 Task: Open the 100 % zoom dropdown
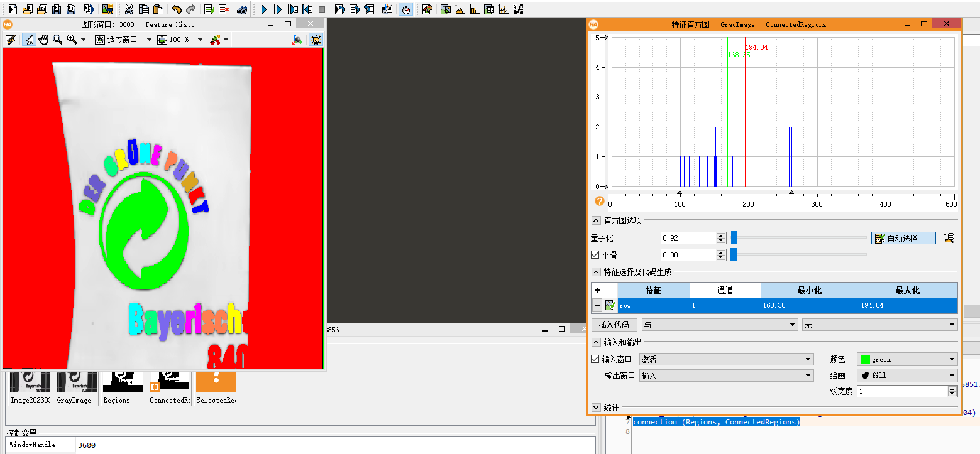200,40
